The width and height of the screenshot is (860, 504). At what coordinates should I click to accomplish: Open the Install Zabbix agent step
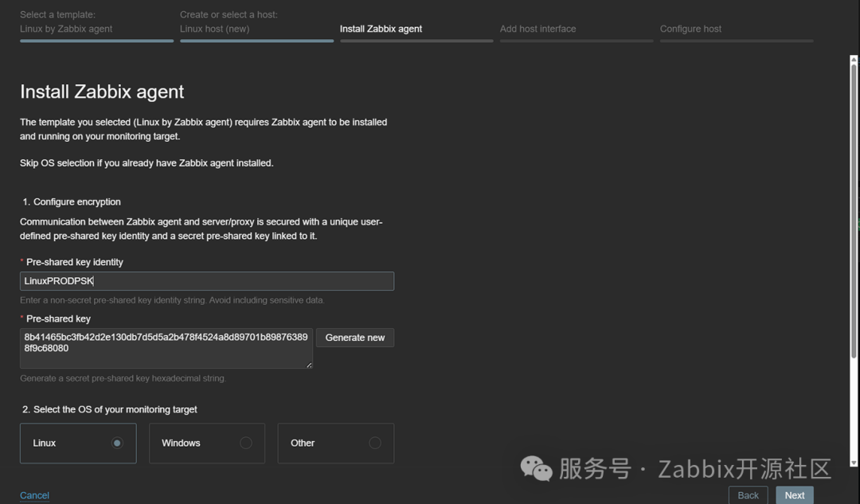pos(381,29)
